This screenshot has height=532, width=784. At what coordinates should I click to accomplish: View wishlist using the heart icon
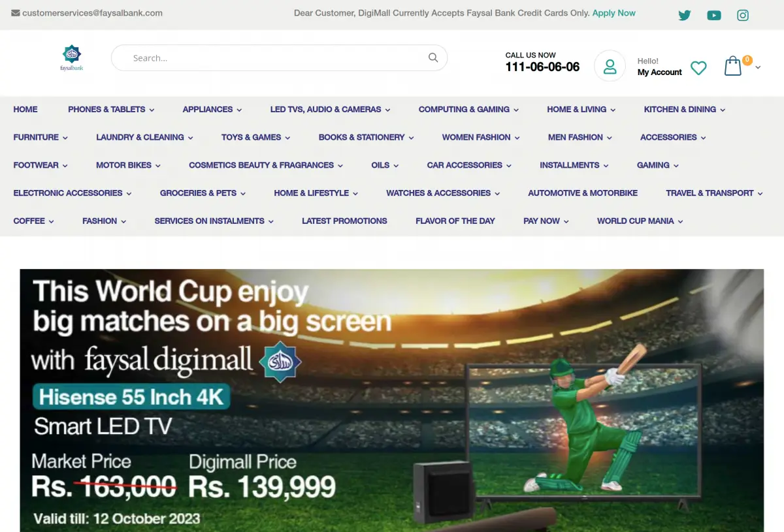(698, 68)
